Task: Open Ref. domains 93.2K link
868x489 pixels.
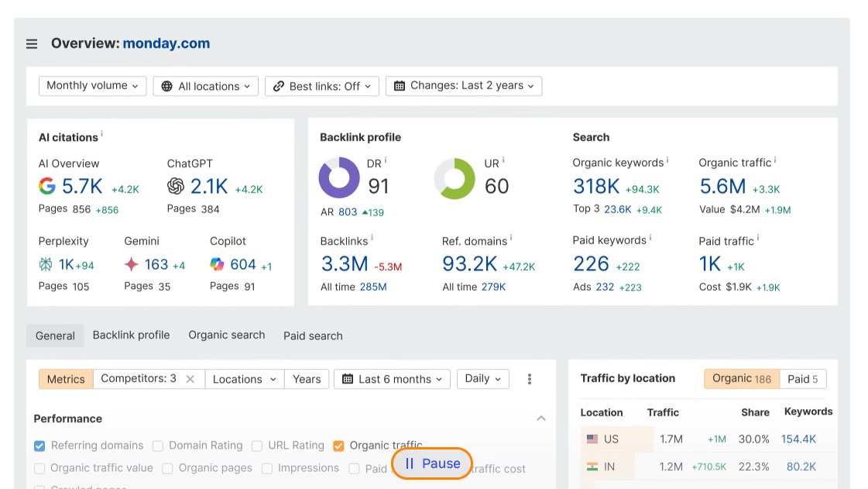Action: (x=469, y=263)
